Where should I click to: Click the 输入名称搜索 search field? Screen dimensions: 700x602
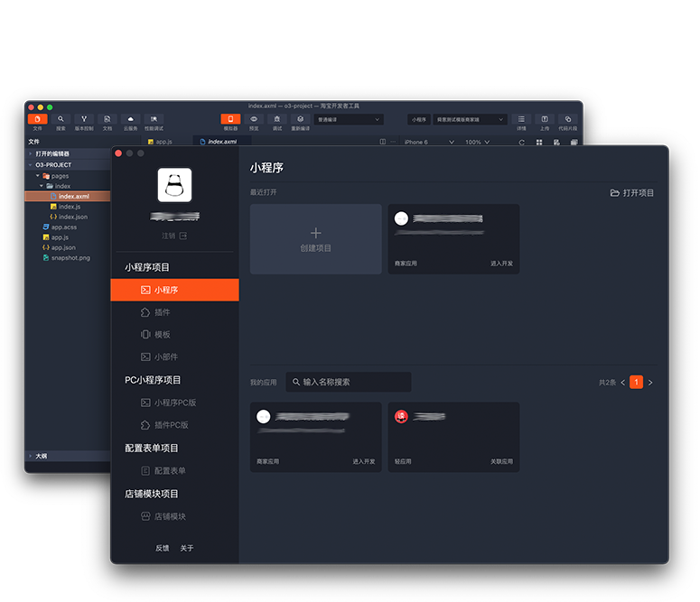[x=349, y=382]
